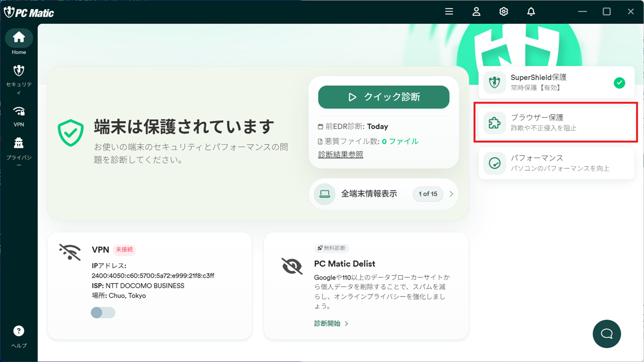Open the ブラウザー保護 card
Screen dimensions: 644x362
coord(557,123)
